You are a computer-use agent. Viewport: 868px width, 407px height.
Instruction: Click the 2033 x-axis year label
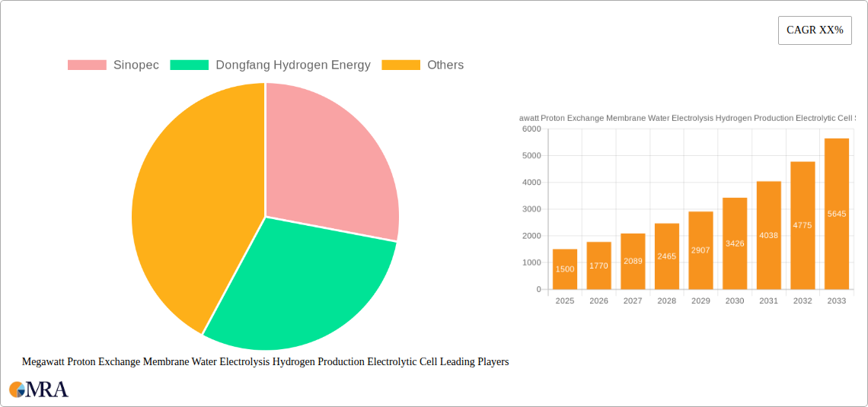point(837,300)
